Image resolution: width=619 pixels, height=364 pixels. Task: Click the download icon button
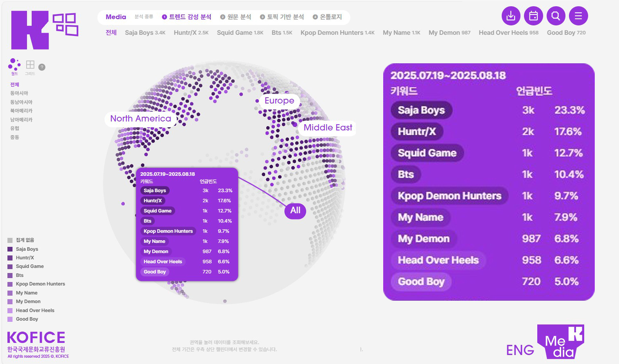pos(511,16)
